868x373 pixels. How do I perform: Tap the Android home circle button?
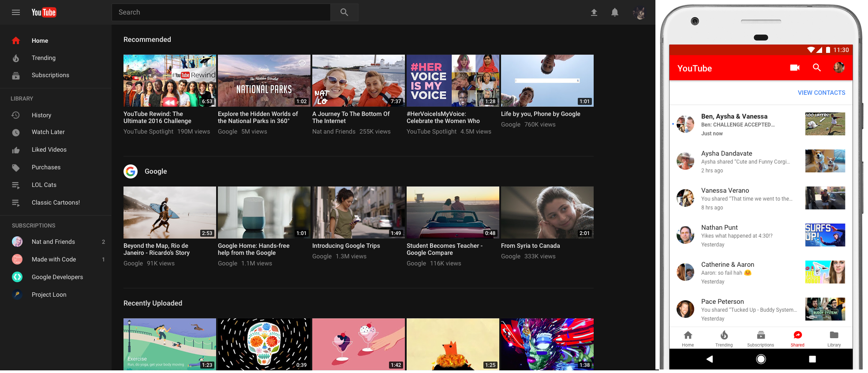tap(761, 359)
